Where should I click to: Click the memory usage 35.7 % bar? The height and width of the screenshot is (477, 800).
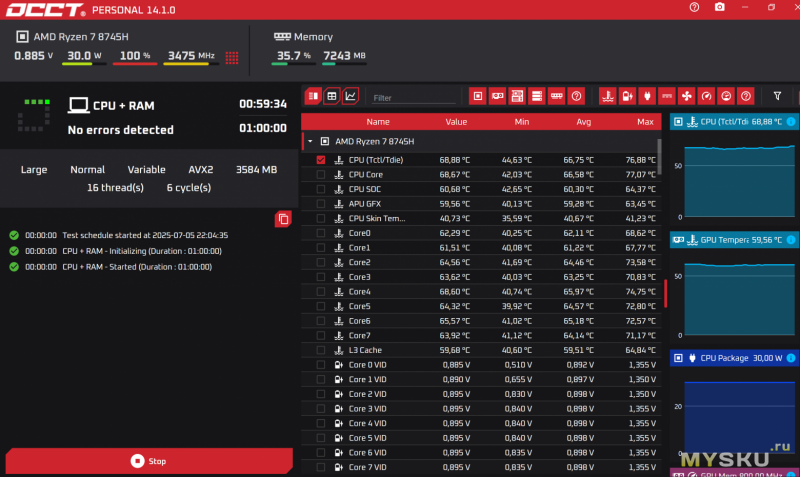[293, 64]
